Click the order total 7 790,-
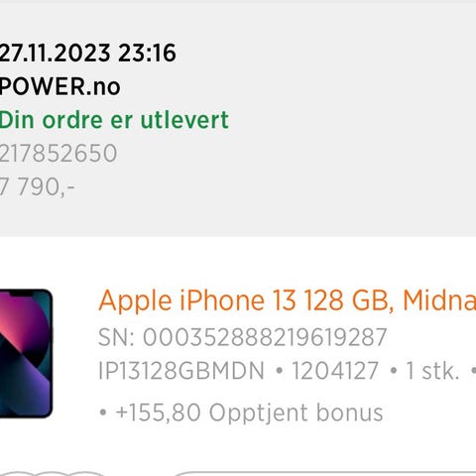 (37, 186)
